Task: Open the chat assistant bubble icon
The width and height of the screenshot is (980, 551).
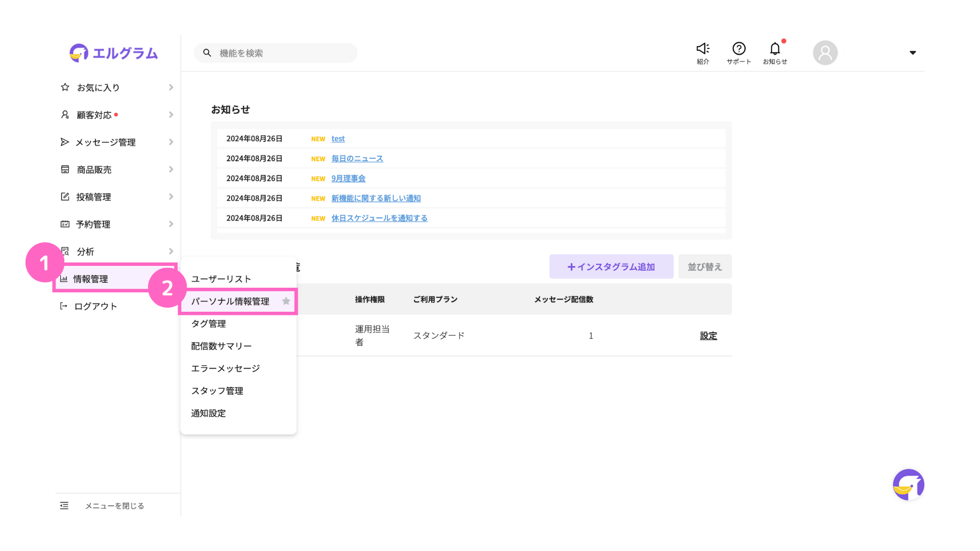Action: 908,485
